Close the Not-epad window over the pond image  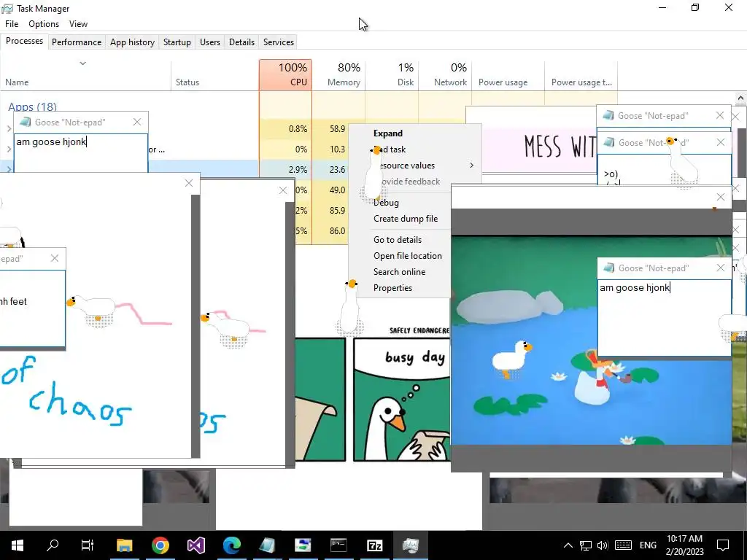(720, 268)
